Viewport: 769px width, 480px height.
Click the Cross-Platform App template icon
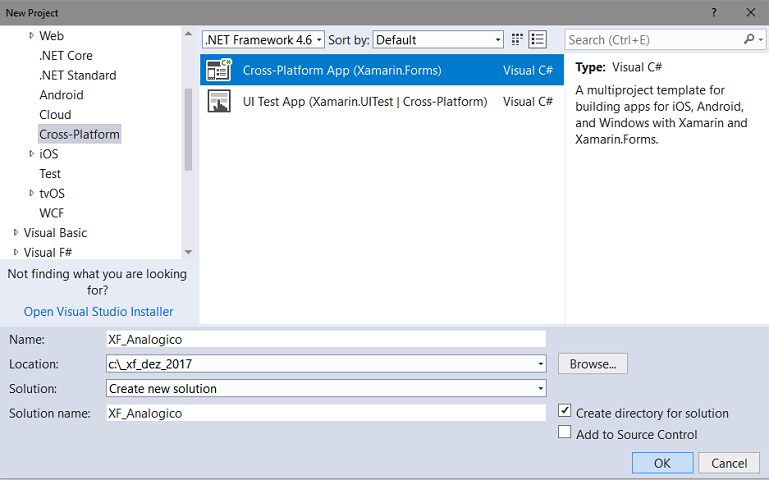tap(219, 70)
